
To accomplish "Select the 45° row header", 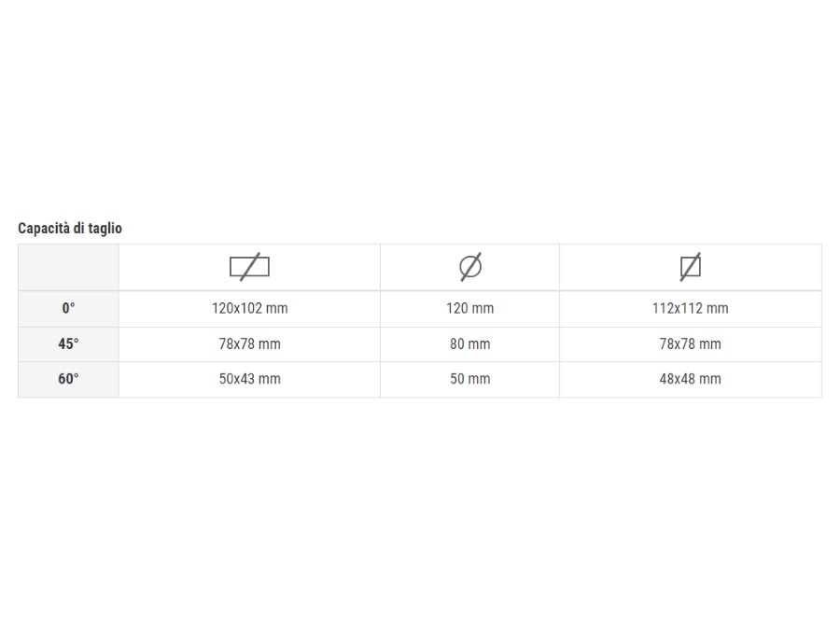I will point(68,343).
